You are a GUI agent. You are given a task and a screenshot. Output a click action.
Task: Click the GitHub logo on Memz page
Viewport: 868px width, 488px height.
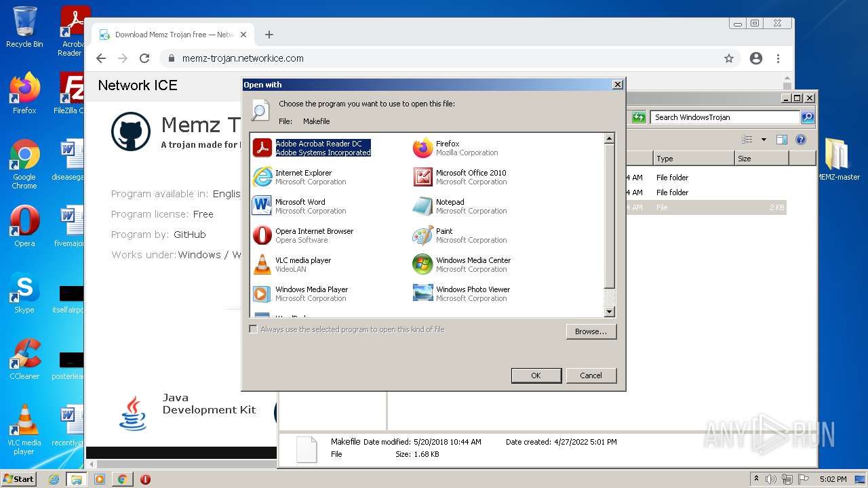point(131,131)
